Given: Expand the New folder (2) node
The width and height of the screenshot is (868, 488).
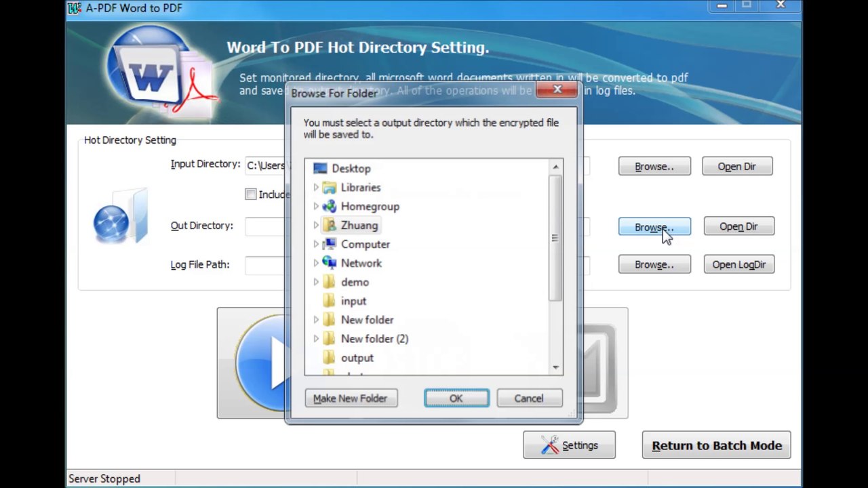Looking at the screenshot, I should coord(316,339).
